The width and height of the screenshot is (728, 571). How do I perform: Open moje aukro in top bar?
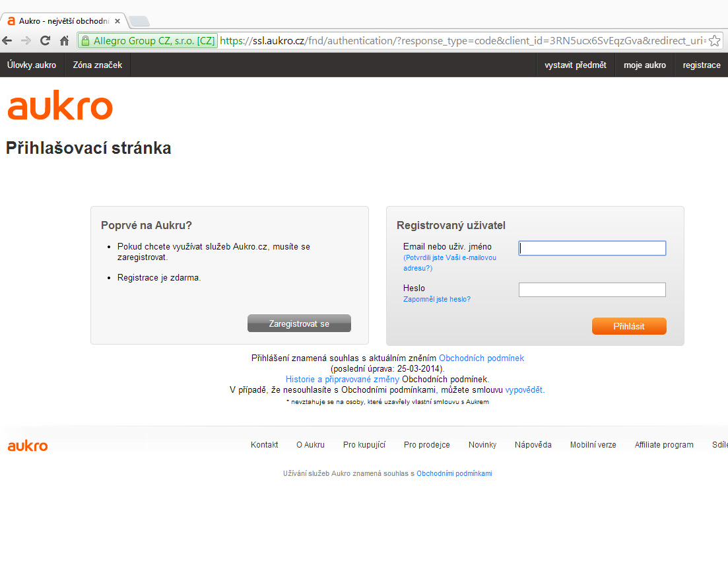click(x=644, y=65)
